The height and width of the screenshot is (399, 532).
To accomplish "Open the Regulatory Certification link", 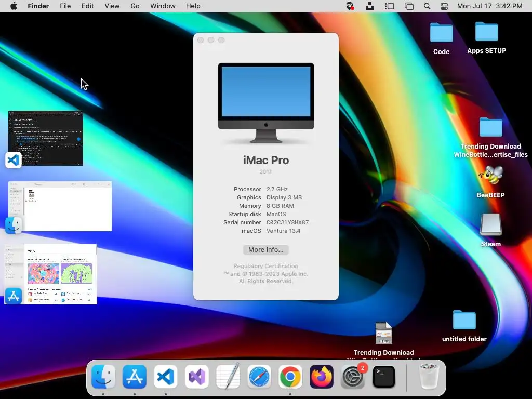I will (x=265, y=266).
